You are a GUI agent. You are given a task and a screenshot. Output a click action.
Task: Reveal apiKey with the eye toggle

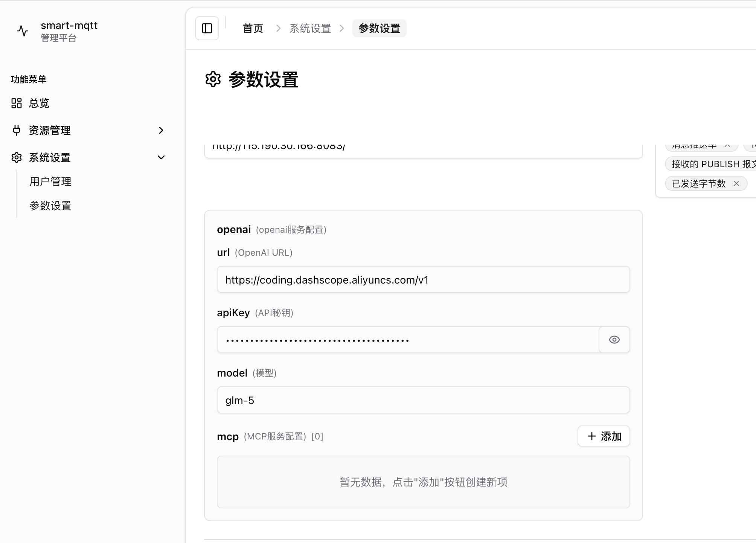[614, 340]
